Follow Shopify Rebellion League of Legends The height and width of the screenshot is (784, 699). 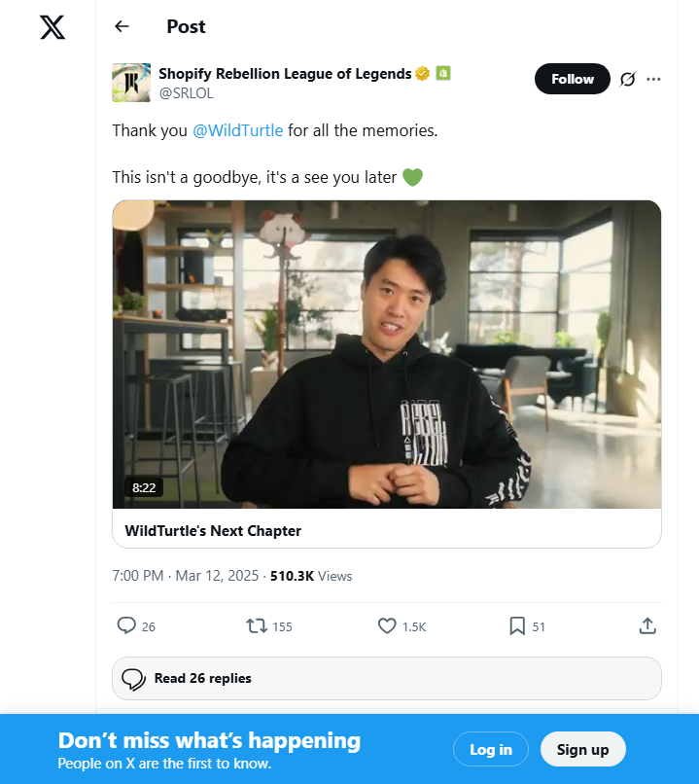pos(572,79)
